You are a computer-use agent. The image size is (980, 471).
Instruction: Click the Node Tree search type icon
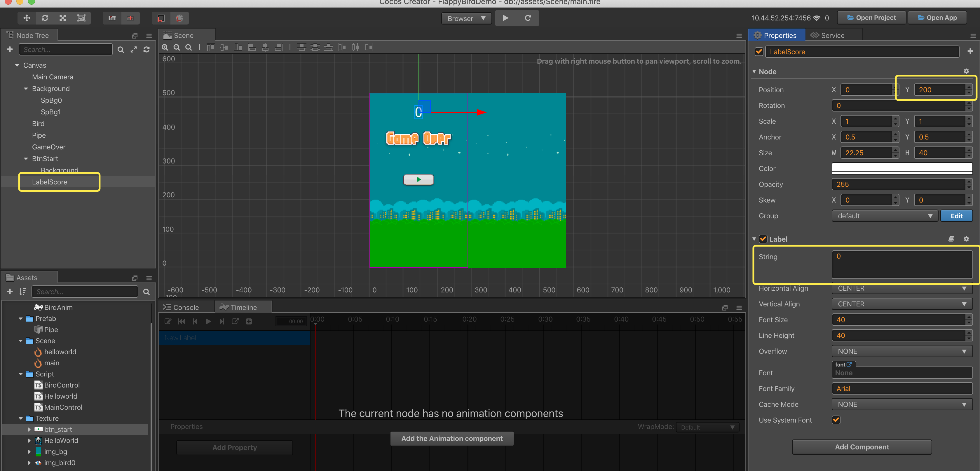pyautogui.click(x=121, y=50)
